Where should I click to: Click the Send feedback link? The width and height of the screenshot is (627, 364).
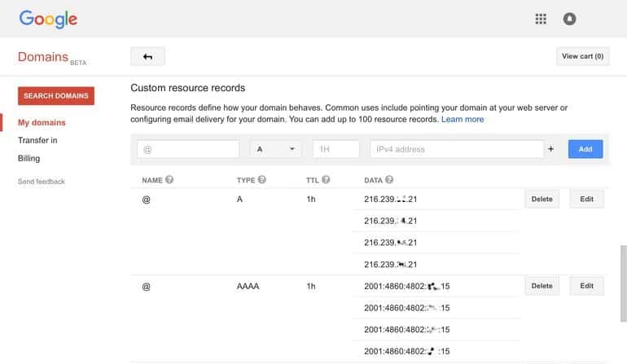pos(42,182)
